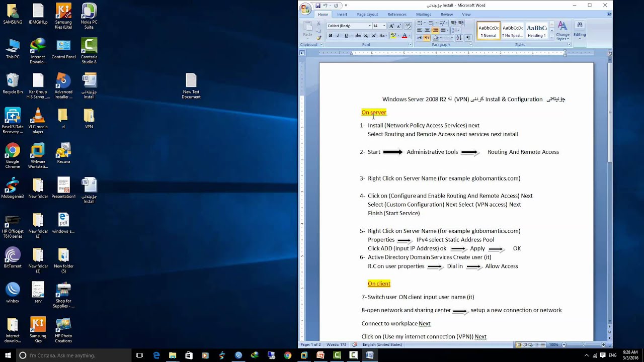Open the Mailings tab
Viewport: 644px width, 362px height.
point(424,14)
